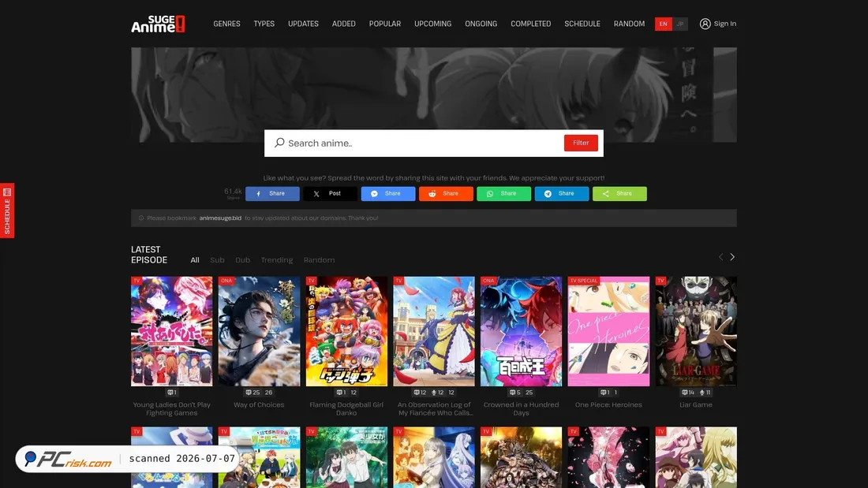
Task: Open the Upcoming page
Action: 433,24
